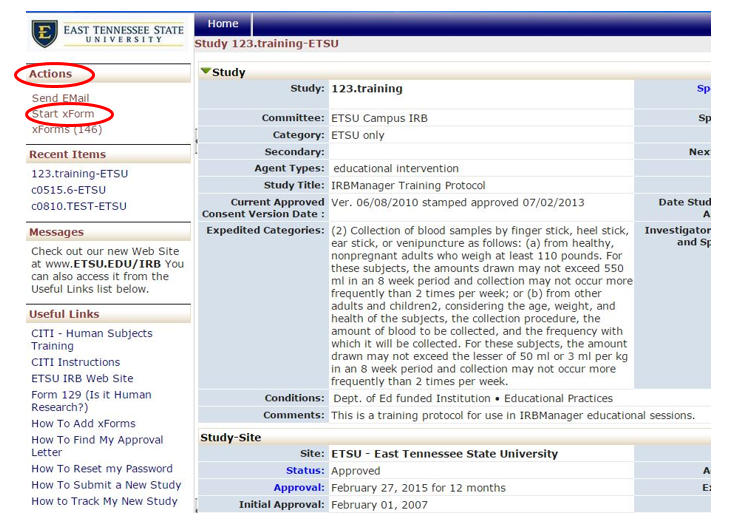Click the Approval link in Study-Site
The image size is (730, 520).
pyautogui.click(x=299, y=488)
